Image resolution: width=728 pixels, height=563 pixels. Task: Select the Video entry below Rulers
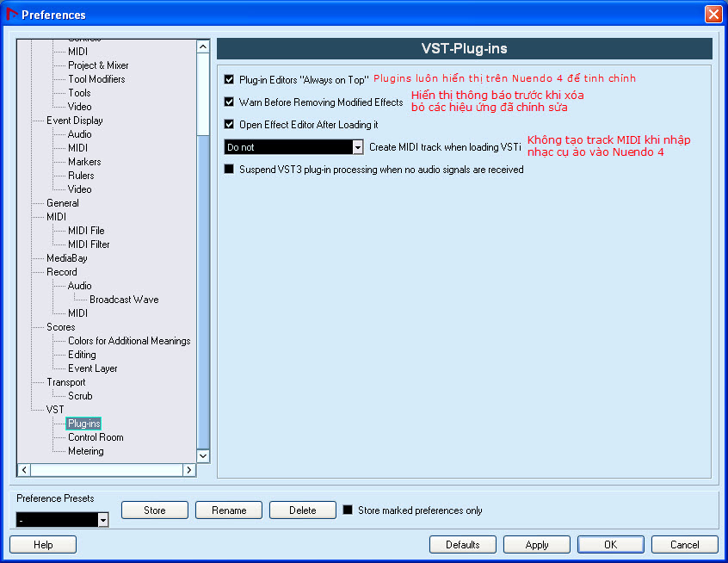[x=79, y=189]
